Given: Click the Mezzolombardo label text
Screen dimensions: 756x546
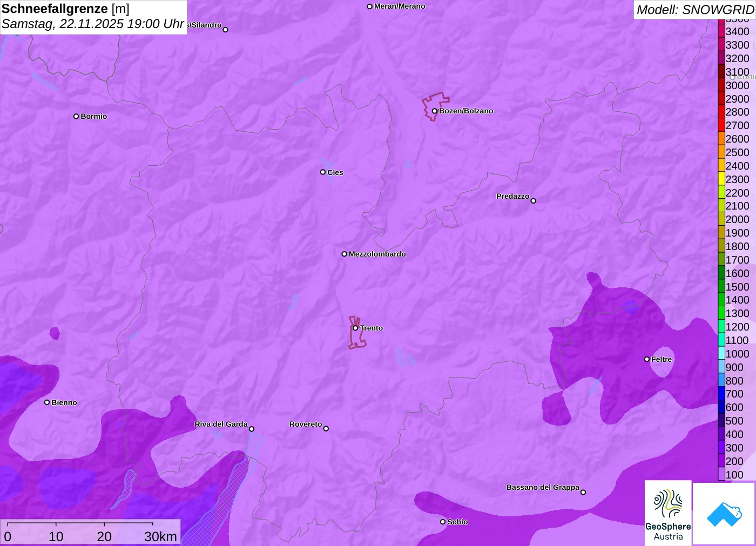Looking at the screenshot, I should 377,254.
